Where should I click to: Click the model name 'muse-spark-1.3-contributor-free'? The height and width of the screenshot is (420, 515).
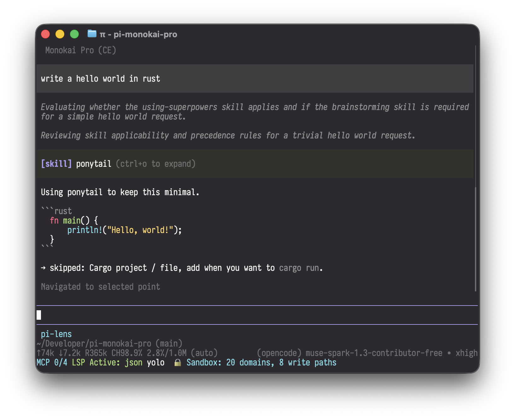click(x=374, y=353)
